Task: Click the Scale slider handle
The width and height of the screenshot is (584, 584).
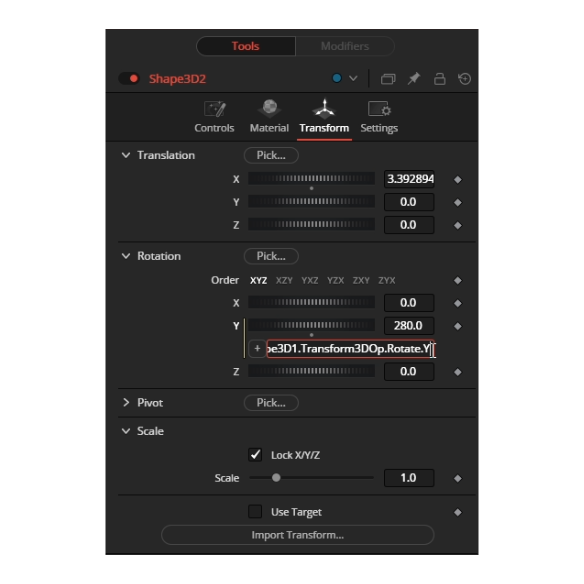Action: (276, 477)
